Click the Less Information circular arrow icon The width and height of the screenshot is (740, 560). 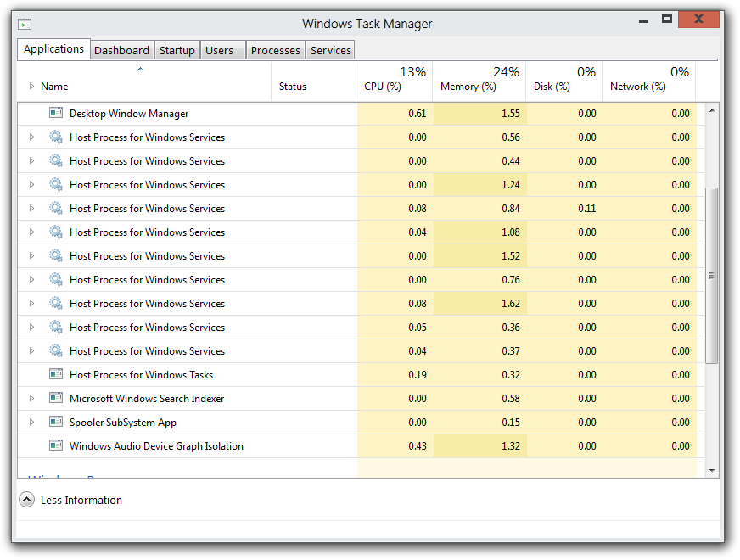26,500
